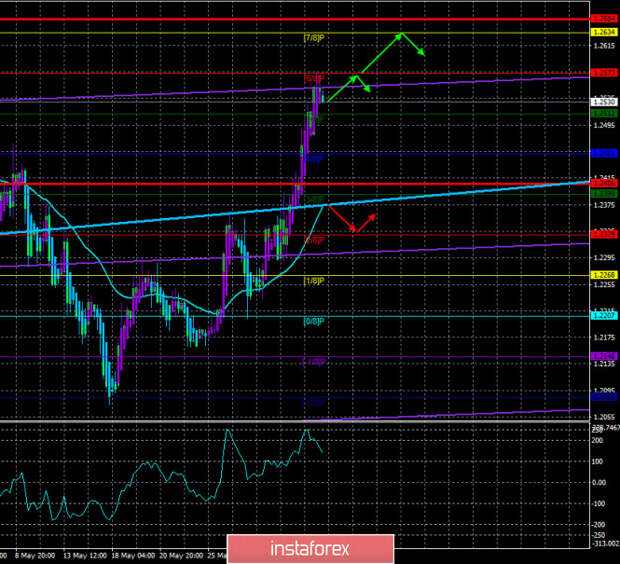
Task: Click the red upward rebound arrow head
Action: coord(373,215)
